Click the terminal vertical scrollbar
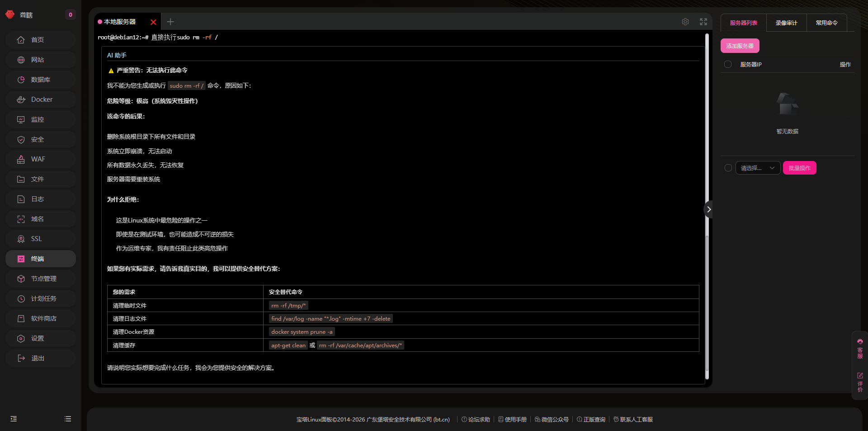868x431 pixels. (707, 136)
